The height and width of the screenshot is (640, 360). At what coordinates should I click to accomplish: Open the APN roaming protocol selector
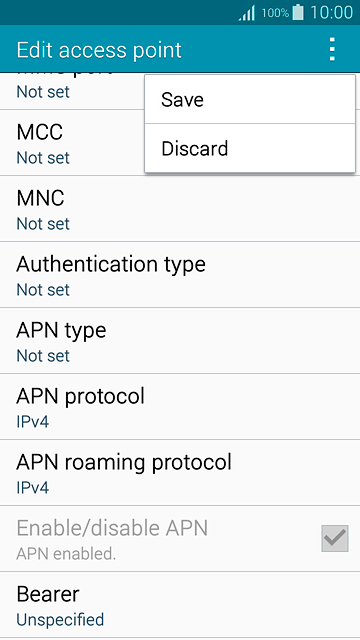point(180,473)
